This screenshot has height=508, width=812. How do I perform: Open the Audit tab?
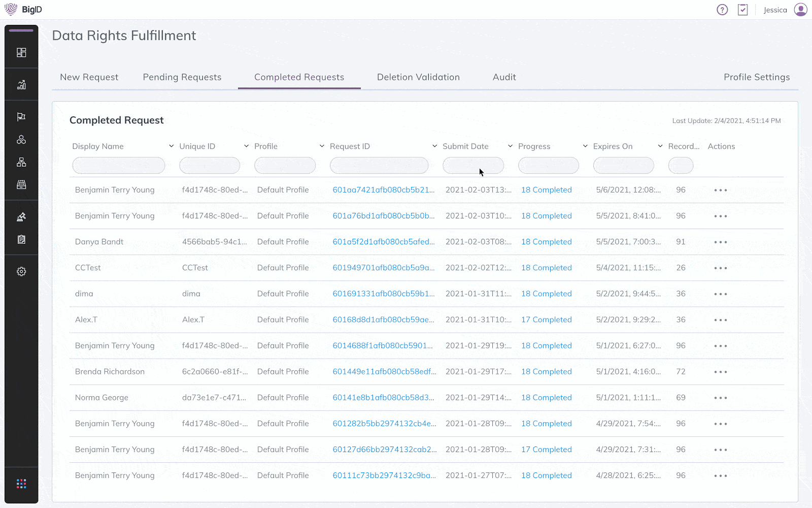click(x=504, y=77)
